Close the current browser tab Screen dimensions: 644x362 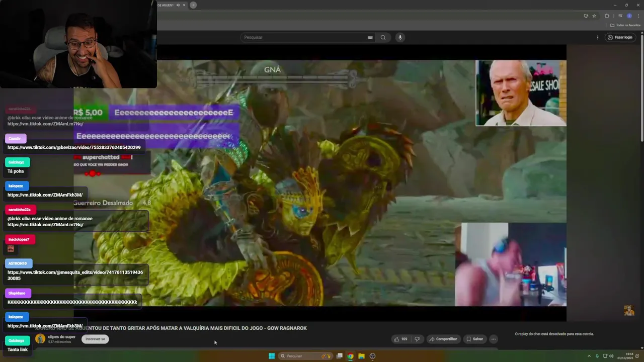click(x=184, y=5)
